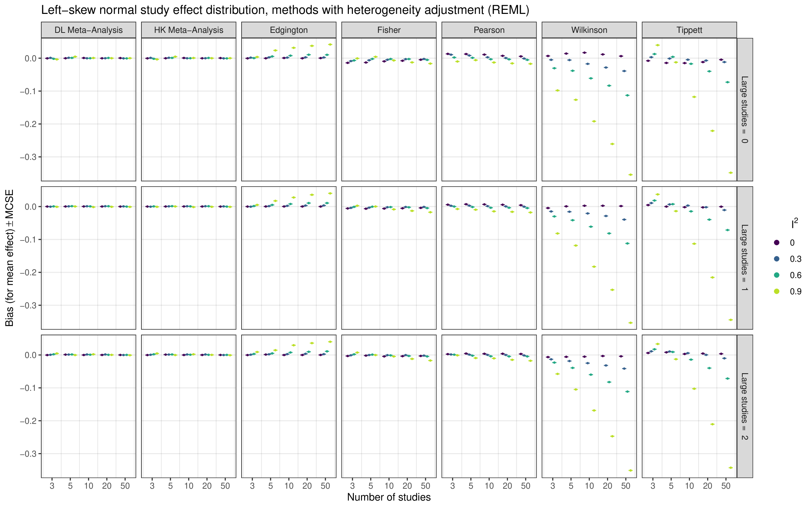Click the Wilkinson panel header
Image resolution: width=812 pixels, height=508 pixels.
point(589,30)
